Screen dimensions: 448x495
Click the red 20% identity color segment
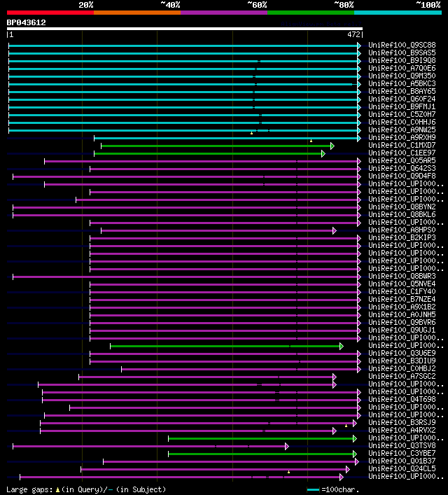[50, 13]
